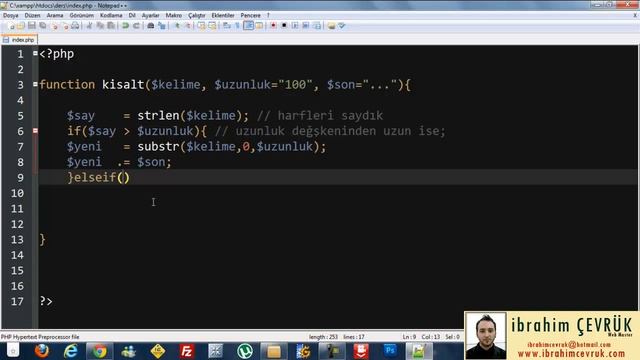The height and width of the screenshot is (360, 640).
Task: Click 'PHP Hypertext Preprocessor file' status text
Action: click(40, 337)
